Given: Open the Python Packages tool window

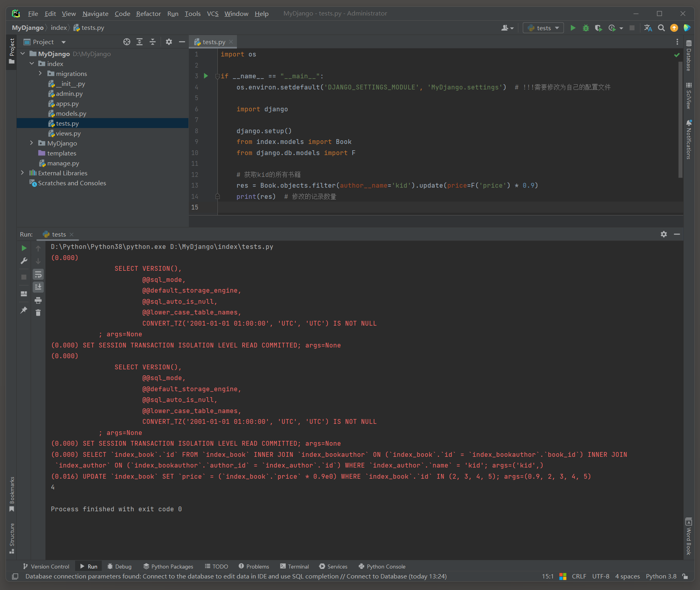Looking at the screenshot, I should click(x=168, y=567).
